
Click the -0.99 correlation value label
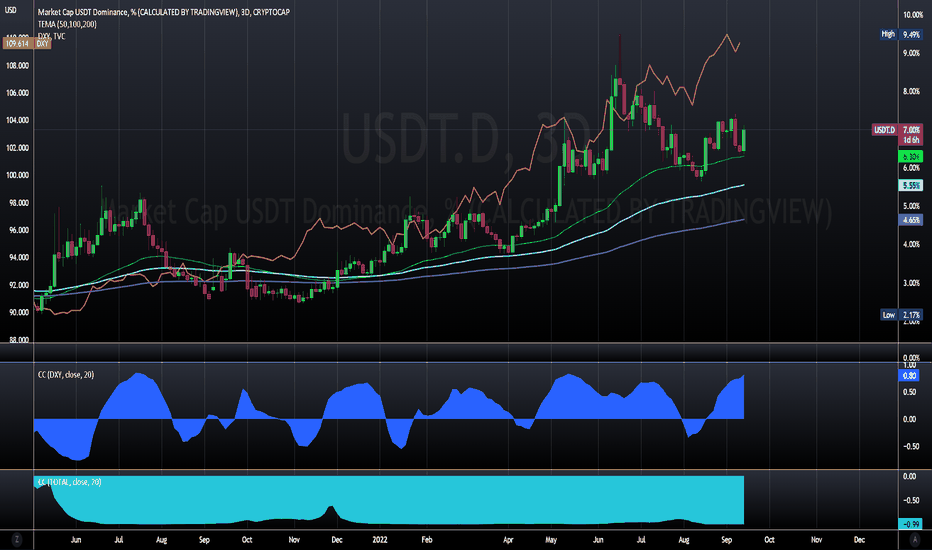[910, 524]
